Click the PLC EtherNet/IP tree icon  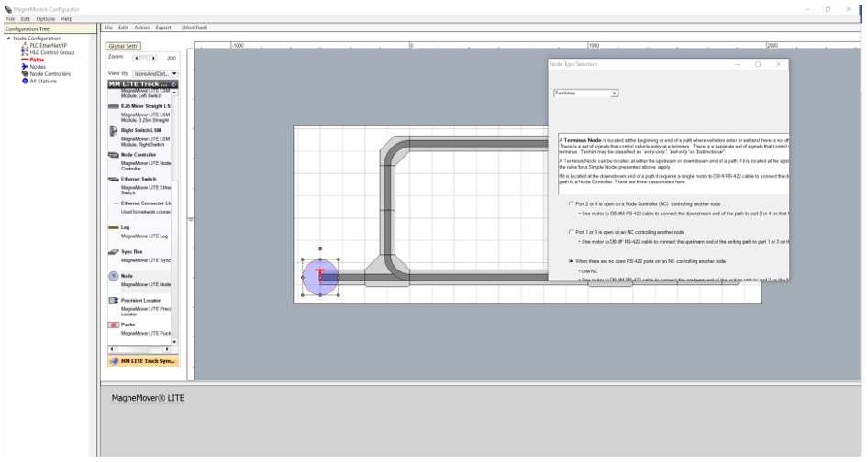[x=25, y=45]
